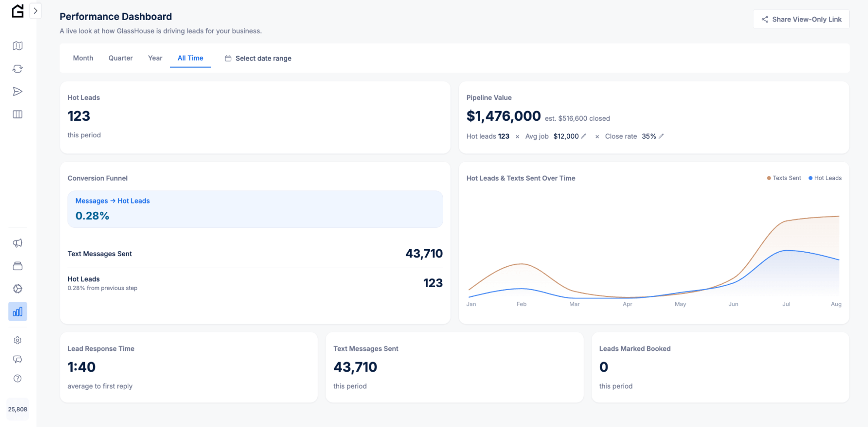Click the calendar icon beside date range
Screen dimensions: 868x427
[x=228, y=58]
